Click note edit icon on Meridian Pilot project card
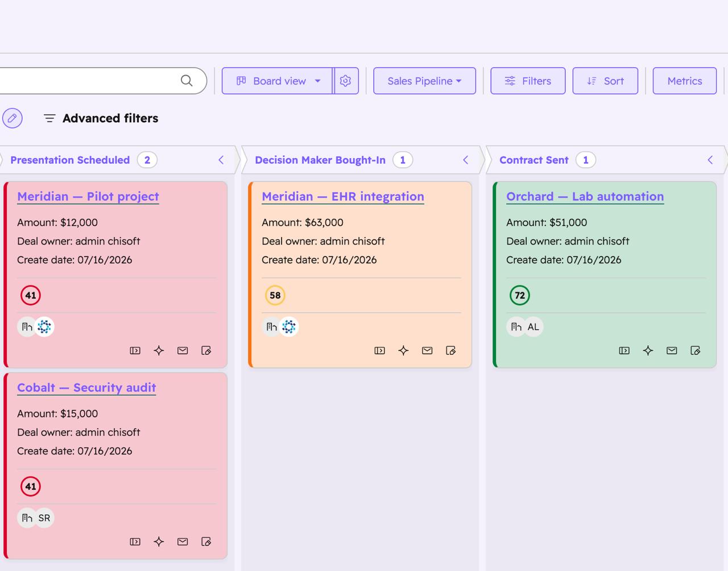Image resolution: width=728 pixels, height=571 pixels. (206, 350)
